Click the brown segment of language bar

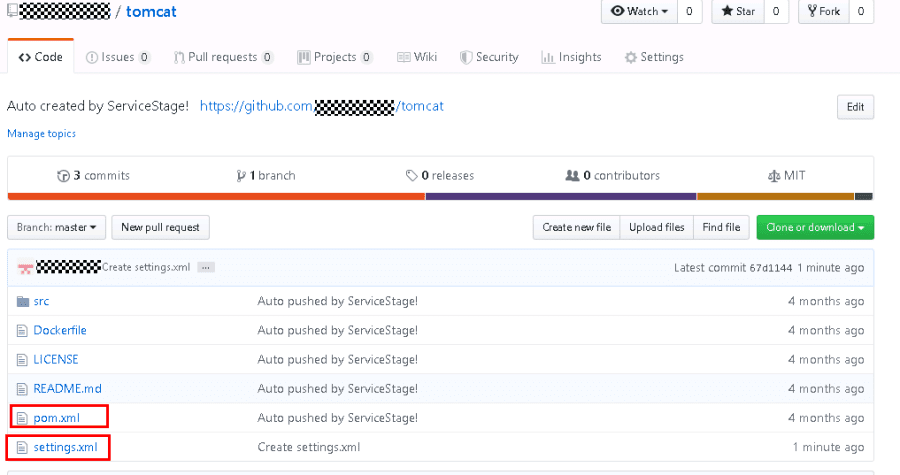click(x=775, y=197)
